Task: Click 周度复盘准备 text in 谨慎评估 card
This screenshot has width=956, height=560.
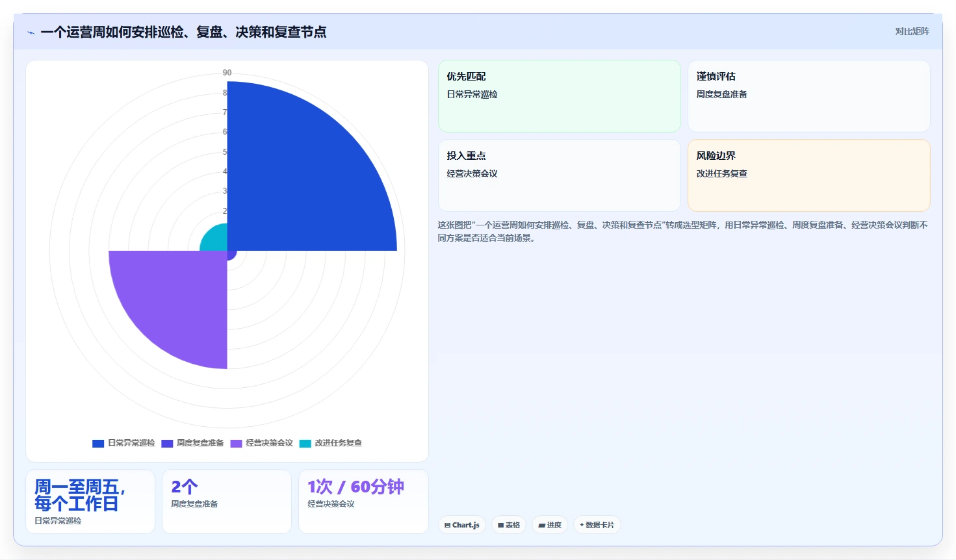Action: click(x=721, y=94)
